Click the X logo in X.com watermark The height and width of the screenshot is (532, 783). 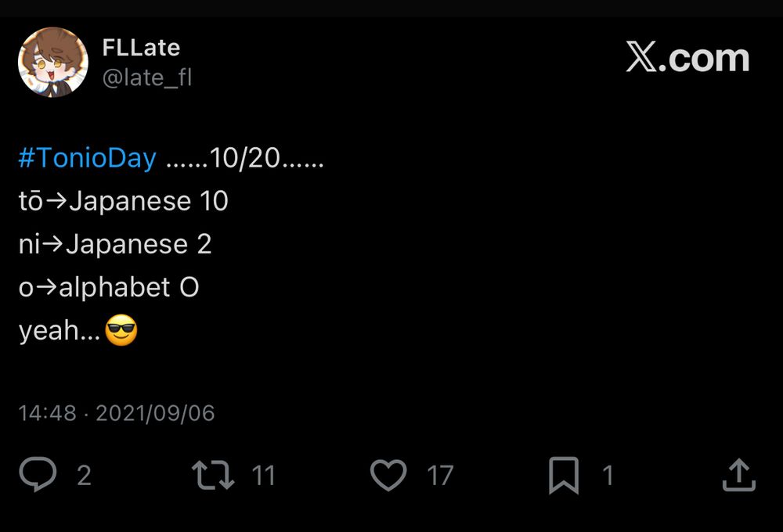[x=642, y=56]
